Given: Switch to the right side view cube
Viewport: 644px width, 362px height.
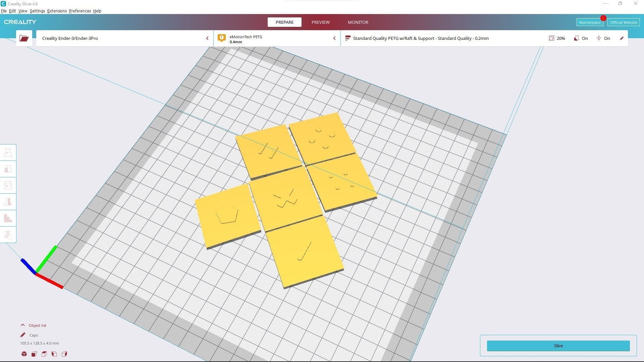Looking at the screenshot, I should (64, 354).
